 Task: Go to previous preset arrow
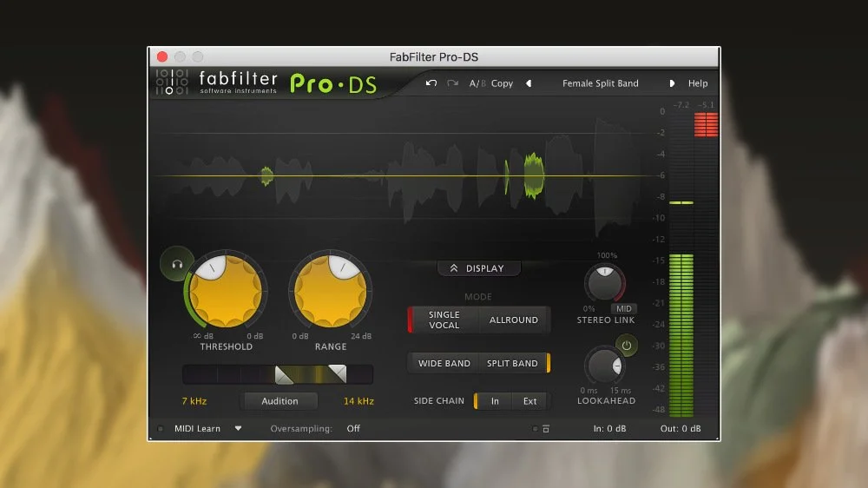click(x=529, y=83)
